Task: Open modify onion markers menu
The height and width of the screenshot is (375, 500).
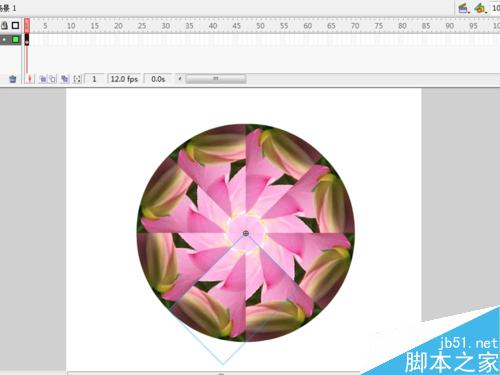Action: click(x=77, y=79)
